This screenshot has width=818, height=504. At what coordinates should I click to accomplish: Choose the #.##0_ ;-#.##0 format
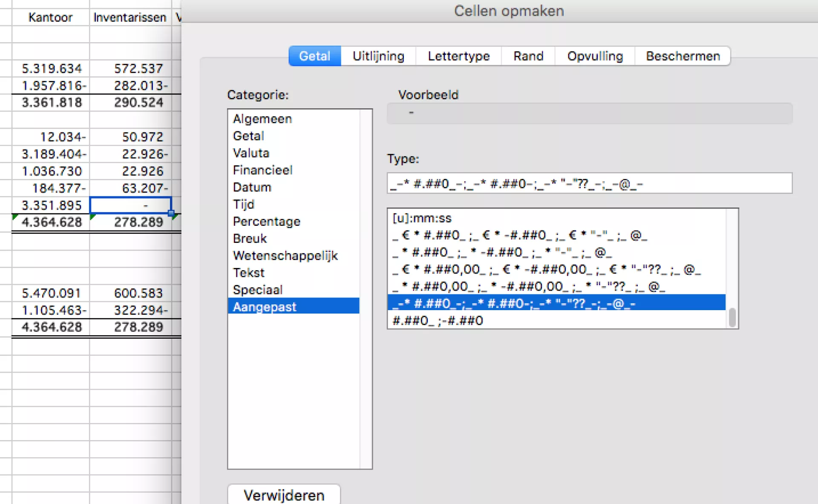click(438, 320)
